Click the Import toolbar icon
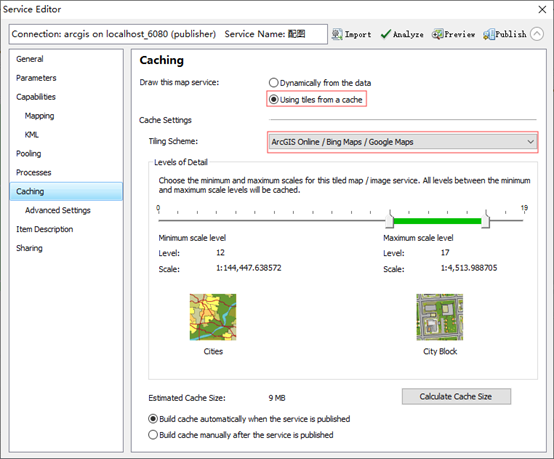 pyautogui.click(x=337, y=34)
